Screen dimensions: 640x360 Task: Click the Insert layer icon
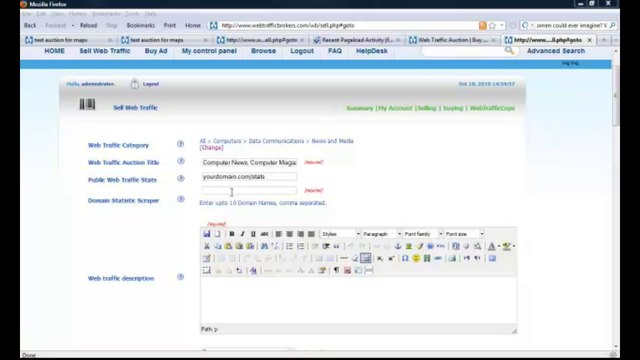[207, 270]
